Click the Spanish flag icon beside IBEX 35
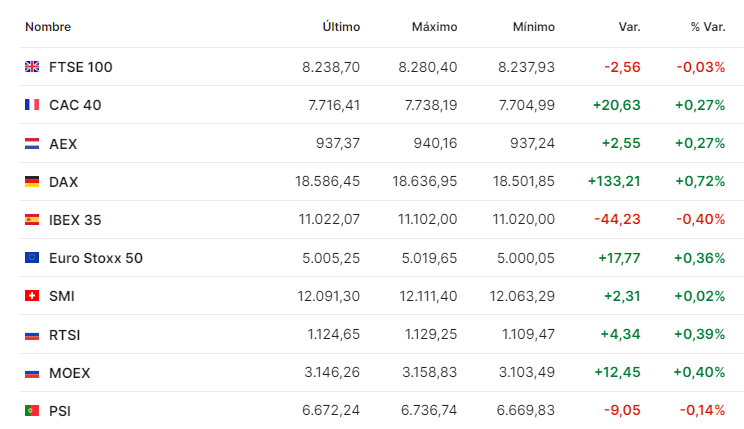The width and height of the screenshot is (744, 429). (x=32, y=219)
